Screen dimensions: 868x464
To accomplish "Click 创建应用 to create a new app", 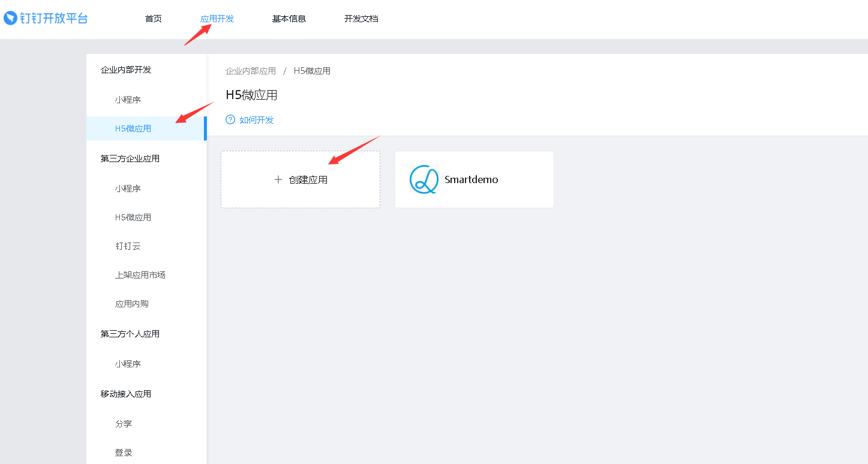I will pyautogui.click(x=301, y=179).
